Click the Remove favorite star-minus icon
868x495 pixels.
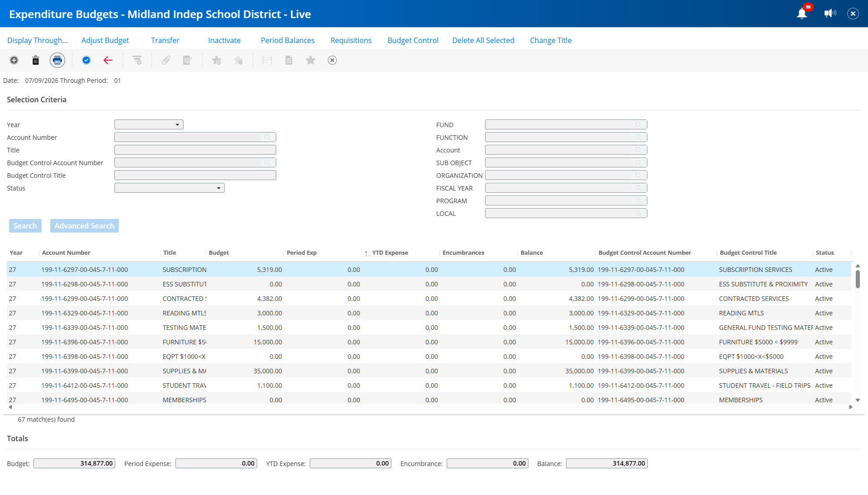pyautogui.click(x=238, y=60)
